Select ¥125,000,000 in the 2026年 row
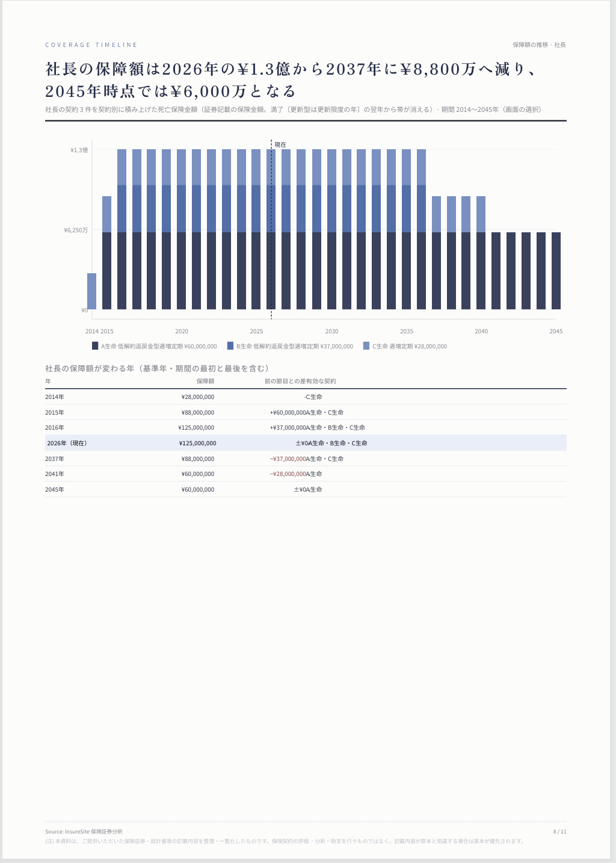Screen dimensions: 616x863 [x=197, y=444]
